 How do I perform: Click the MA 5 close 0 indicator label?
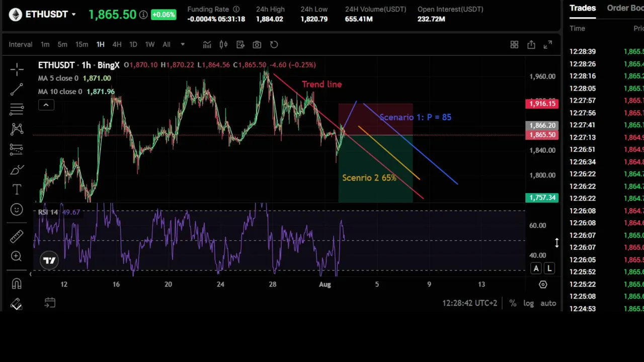(x=58, y=78)
